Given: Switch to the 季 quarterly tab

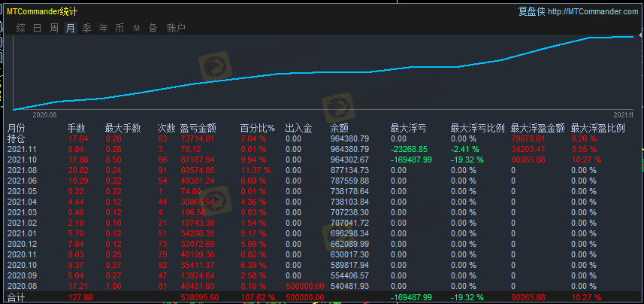Looking at the screenshot, I should coord(87,28).
